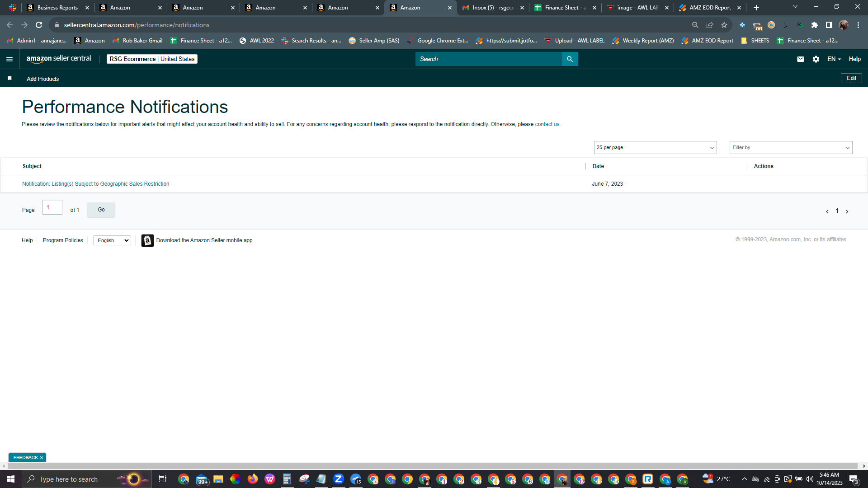Click the Chrome profile avatar
The width and height of the screenshot is (868, 488).
point(844,25)
